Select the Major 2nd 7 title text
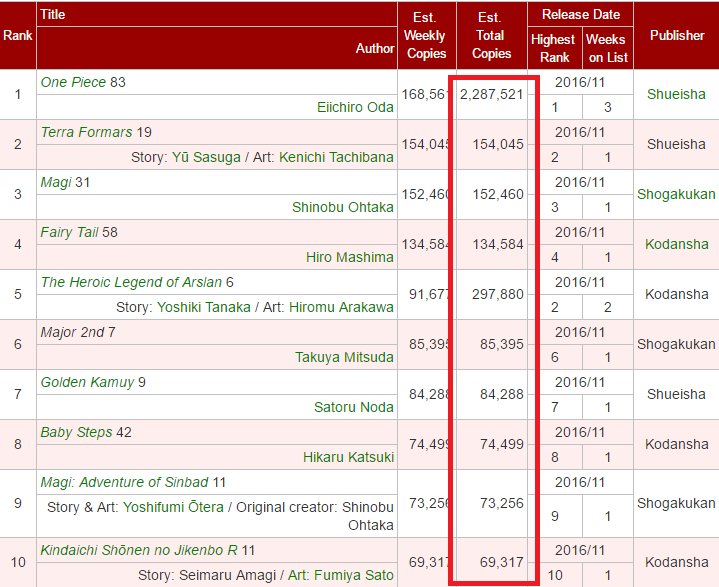The width and height of the screenshot is (719, 587). tap(78, 332)
